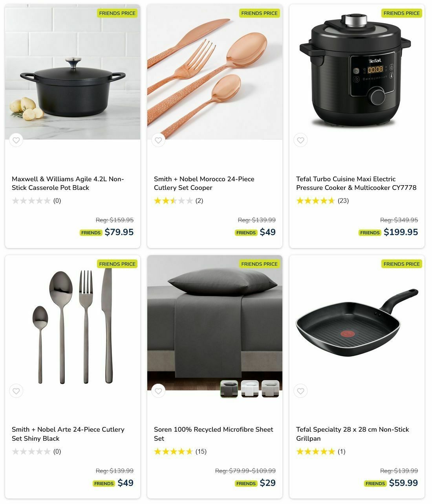
Task: Open Tefal Turbo Cuisine Maxi product title
Action: 356,183
